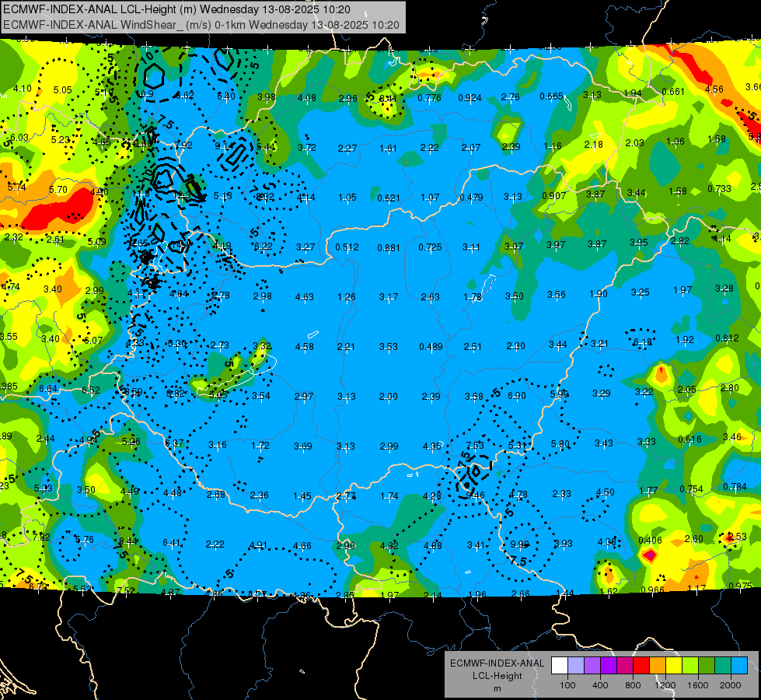Click the wind shear value 0.924

point(470,98)
